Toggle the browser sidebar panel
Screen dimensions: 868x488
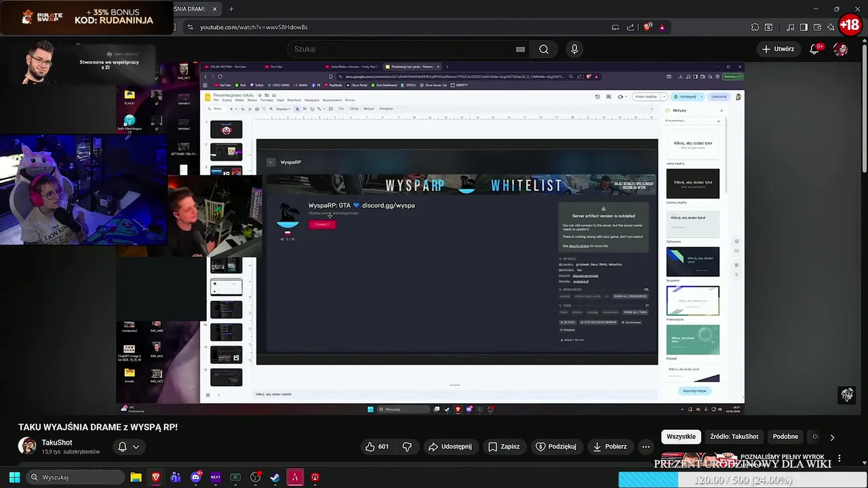tap(804, 27)
